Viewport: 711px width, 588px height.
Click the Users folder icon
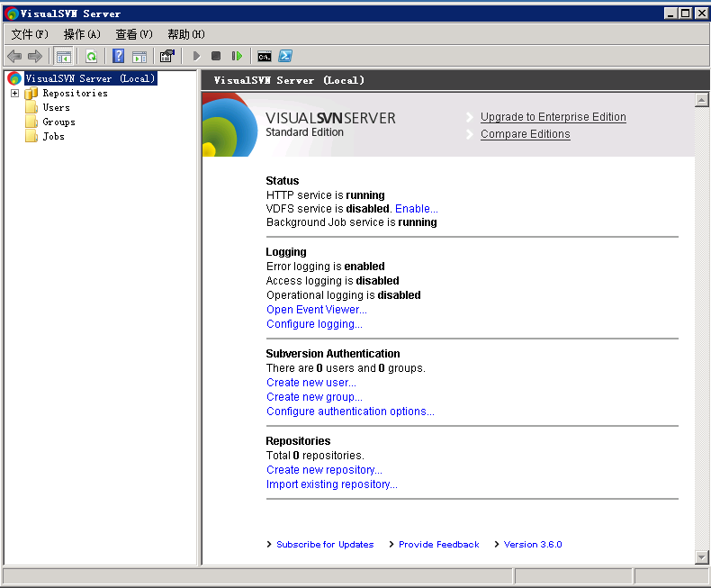pos(31,107)
